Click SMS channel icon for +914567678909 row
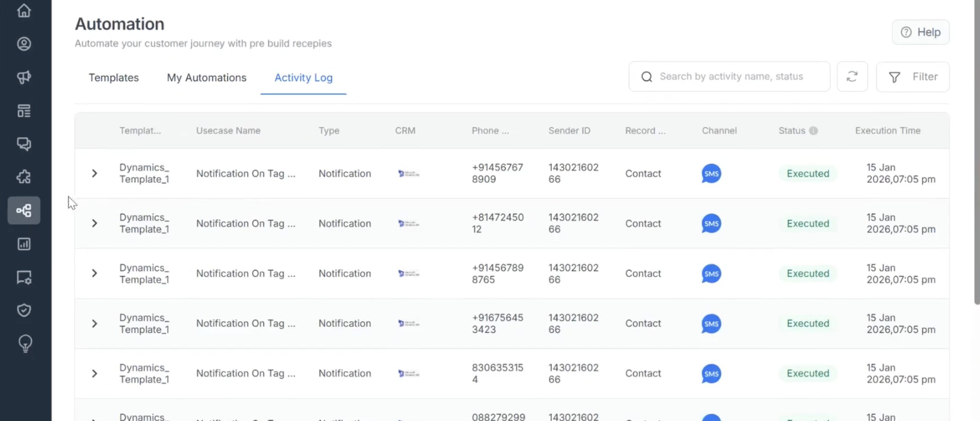Image resolution: width=980 pixels, height=421 pixels. (x=711, y=174)
